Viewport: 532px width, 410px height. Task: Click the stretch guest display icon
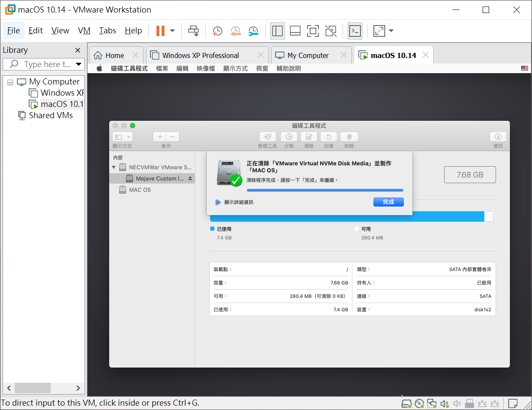[379, 31]
